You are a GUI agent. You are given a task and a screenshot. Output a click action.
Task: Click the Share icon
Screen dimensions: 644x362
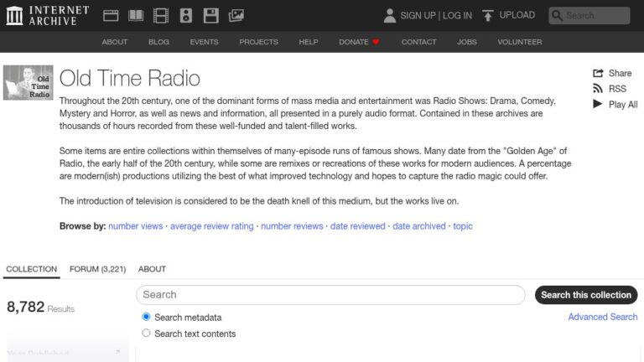point(598,73)
